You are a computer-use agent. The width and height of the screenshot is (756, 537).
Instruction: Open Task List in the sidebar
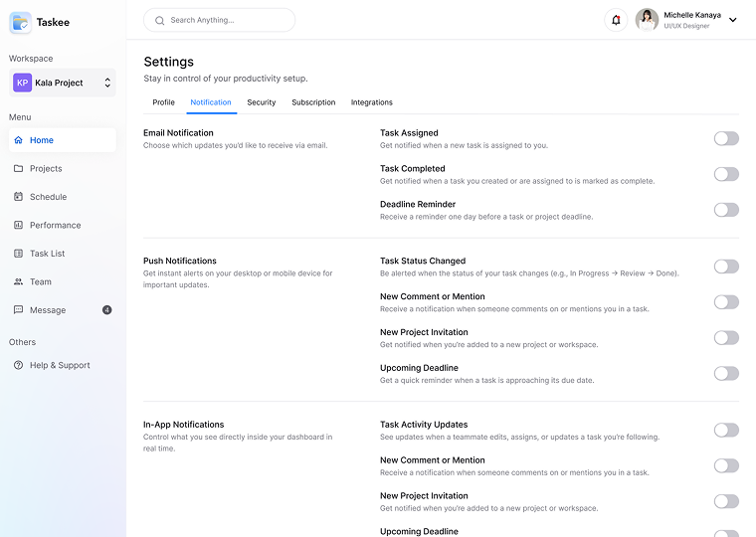[x=63, y=254]
